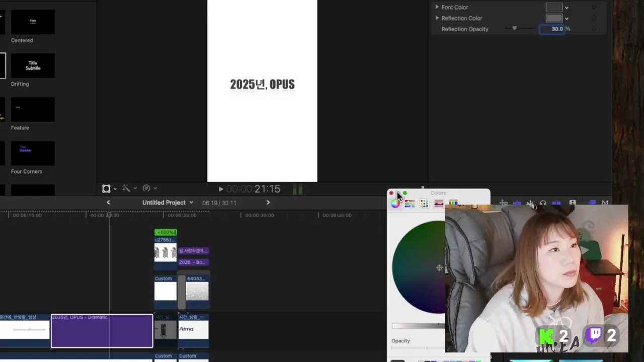Show transitions browser bowtie icon
644x362 pixels.
click(x=605, y=203)
